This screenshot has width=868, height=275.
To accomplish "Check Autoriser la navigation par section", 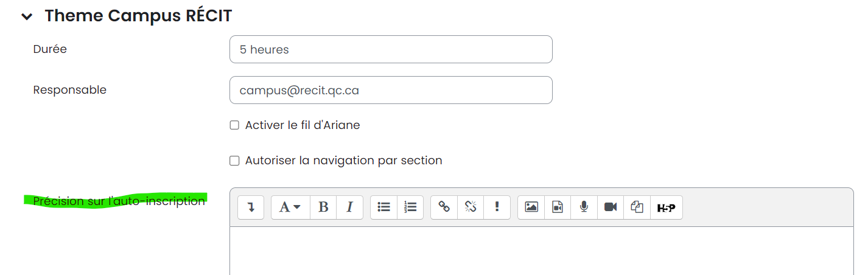I will coord(234,161).
